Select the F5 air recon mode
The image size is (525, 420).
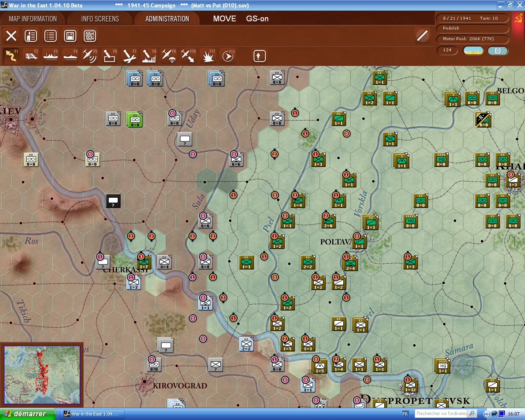tap(89, 56)
